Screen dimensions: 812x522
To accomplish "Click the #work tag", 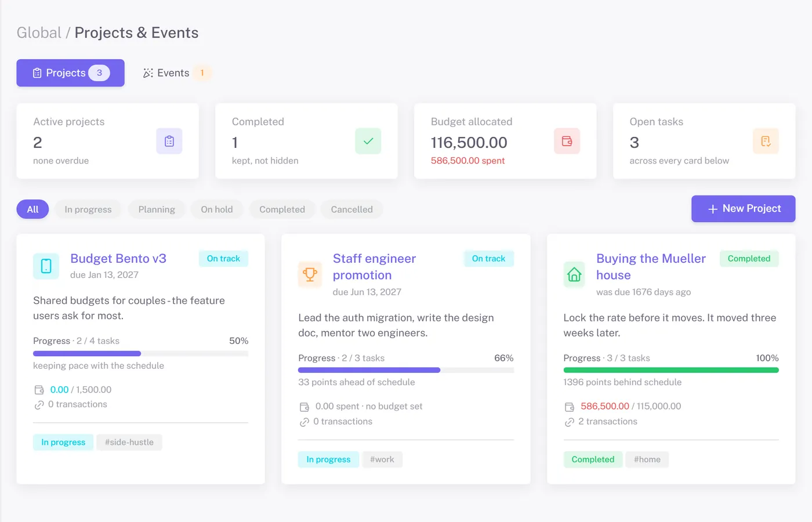I will click(382, 459).
